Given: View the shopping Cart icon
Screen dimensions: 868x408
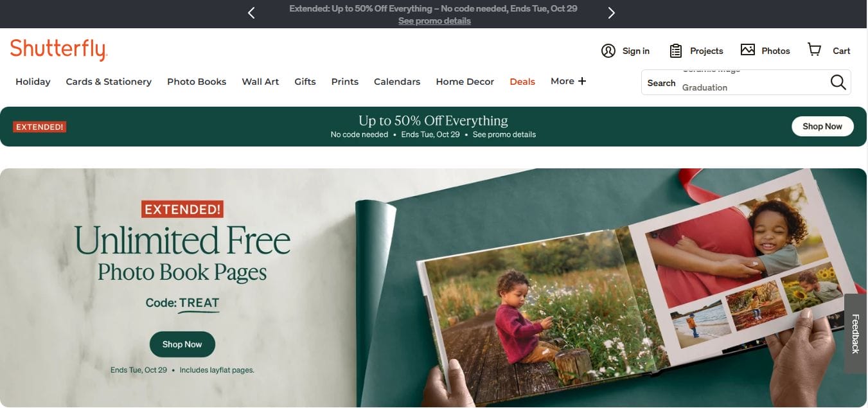Looking at the screenshot, I should click(x=815, y=49).
